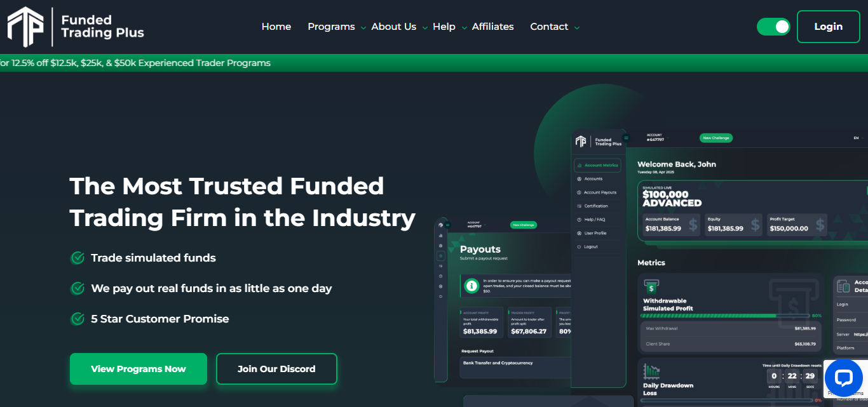Expand the Programs menu chevron

pos(363,28)
